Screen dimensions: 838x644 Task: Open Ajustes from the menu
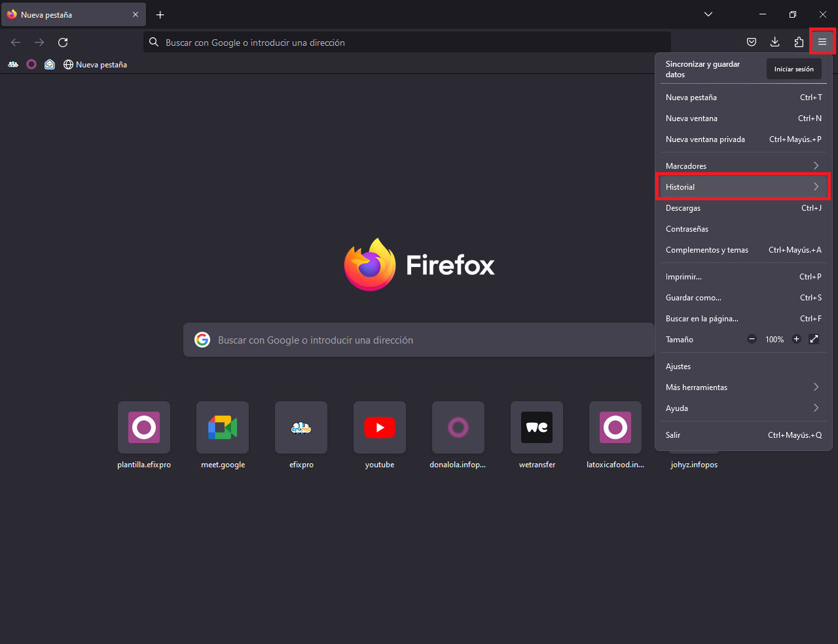tap(678, 367)
